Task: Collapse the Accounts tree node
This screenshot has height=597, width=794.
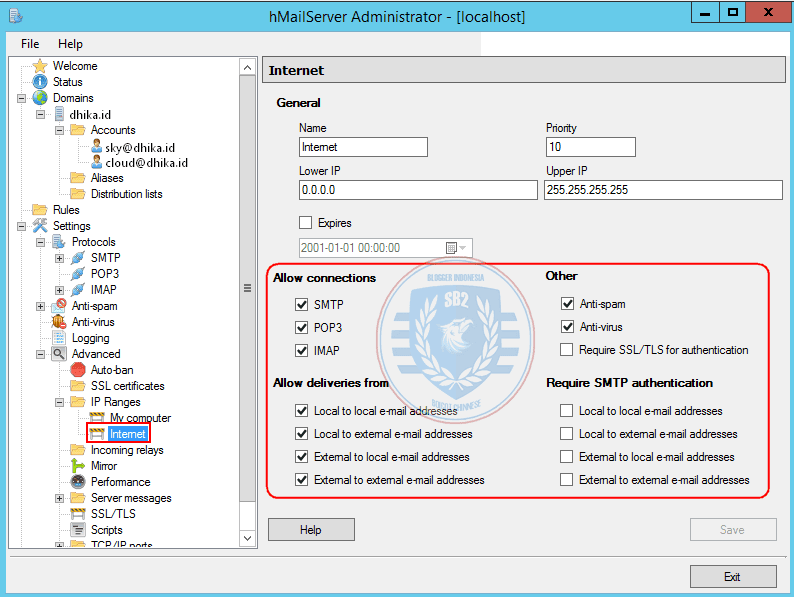Action: (x=59, y=131)
